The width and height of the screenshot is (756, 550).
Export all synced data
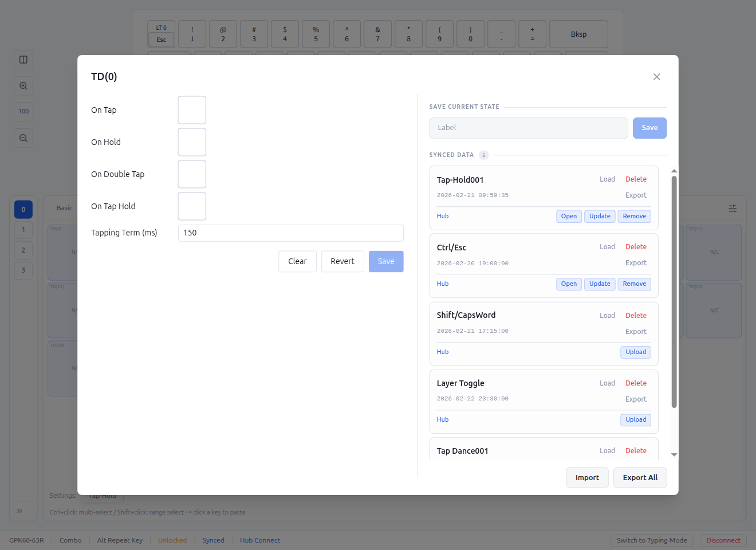[x=640, y=477]
